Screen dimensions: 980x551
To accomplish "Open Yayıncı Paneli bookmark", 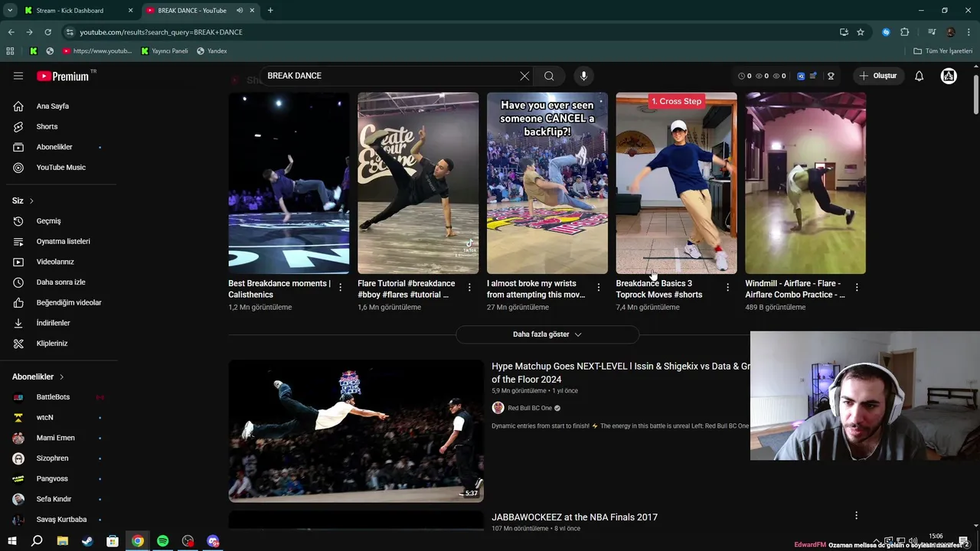I will 165,51.
